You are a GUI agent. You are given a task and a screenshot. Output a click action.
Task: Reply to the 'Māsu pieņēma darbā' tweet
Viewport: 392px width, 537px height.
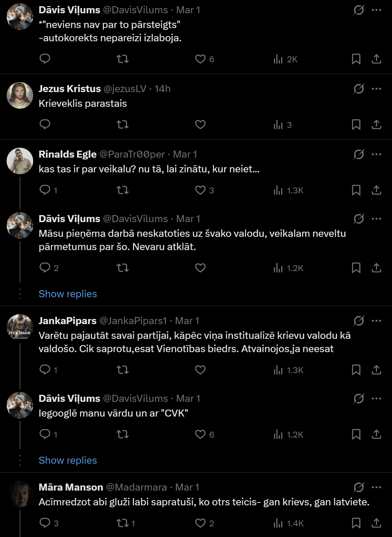[x=45, y=268]
